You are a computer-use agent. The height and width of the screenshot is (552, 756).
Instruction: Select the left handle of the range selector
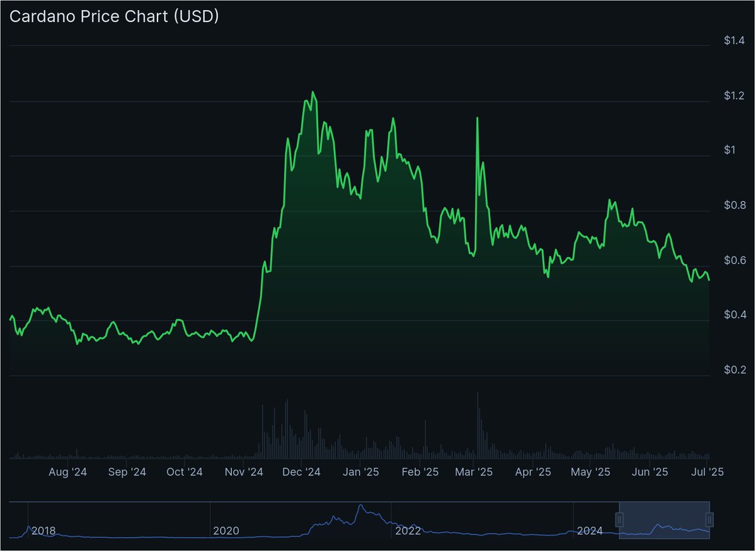(x=619, y=521)
